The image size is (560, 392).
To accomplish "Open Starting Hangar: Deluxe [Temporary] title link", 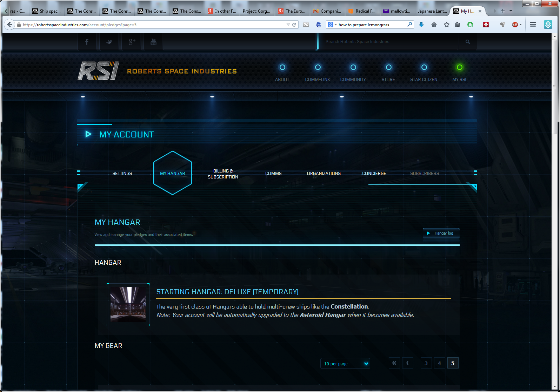I will click(227, 292).
